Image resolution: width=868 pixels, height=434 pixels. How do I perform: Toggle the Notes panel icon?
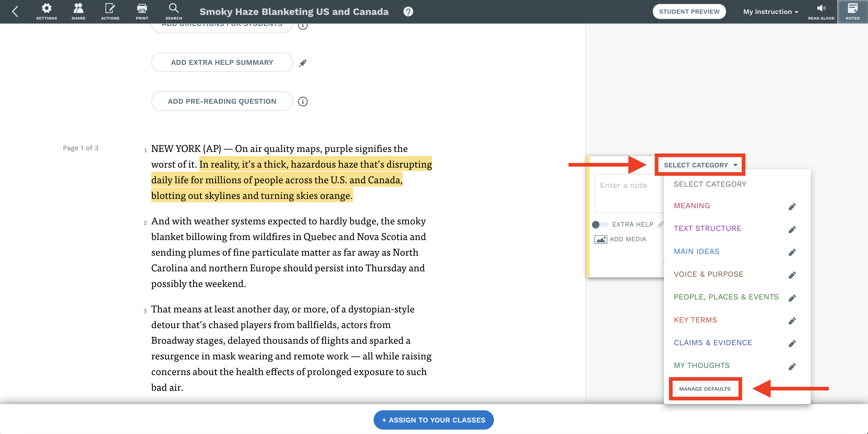853,11
